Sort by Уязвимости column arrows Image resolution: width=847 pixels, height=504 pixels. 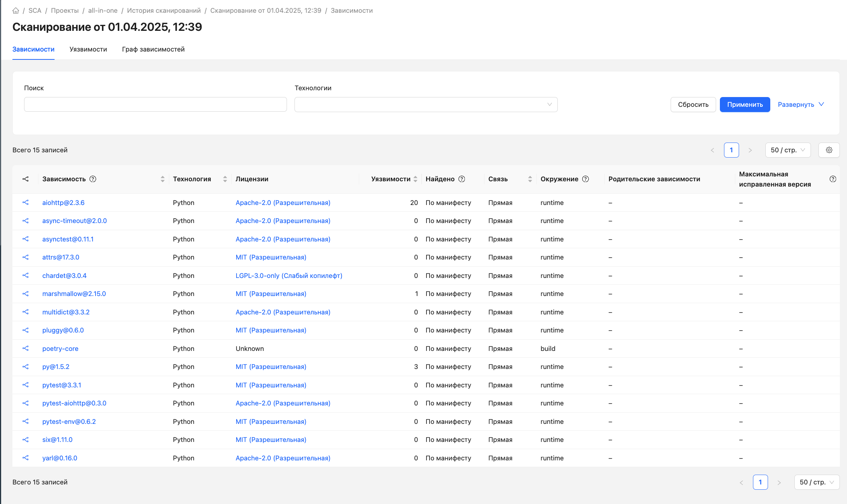[415, 179]
